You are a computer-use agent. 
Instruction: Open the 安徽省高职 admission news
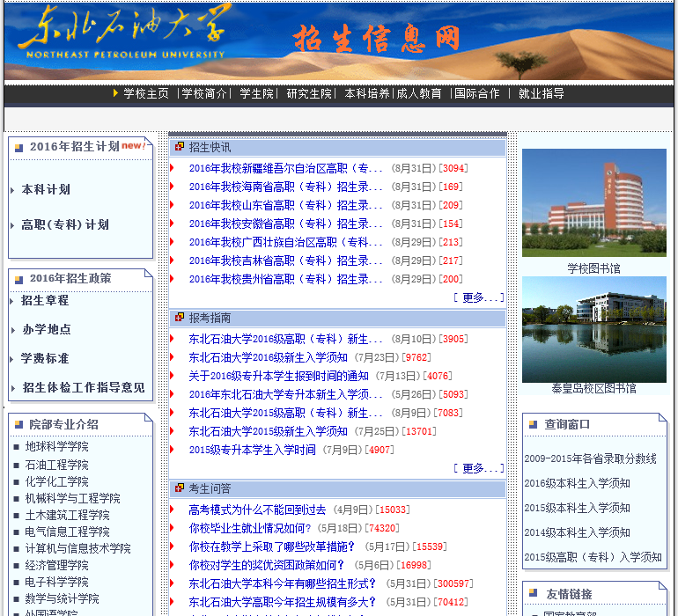point(286,224)
